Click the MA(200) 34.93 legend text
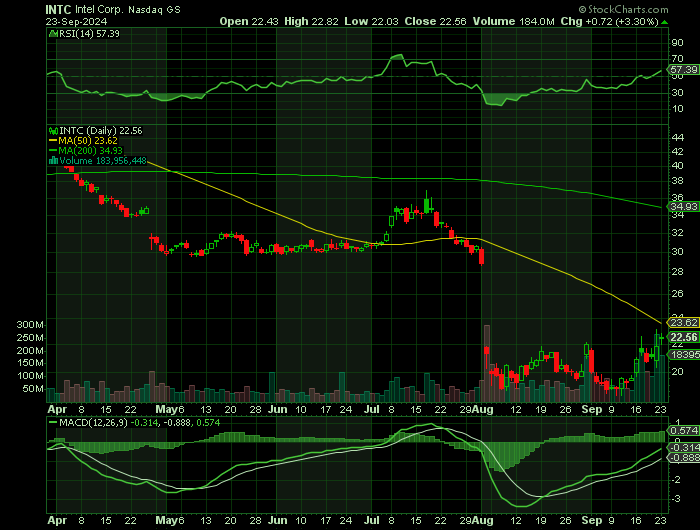This screenshot has width=700, height=530. [x=90, y=151]
